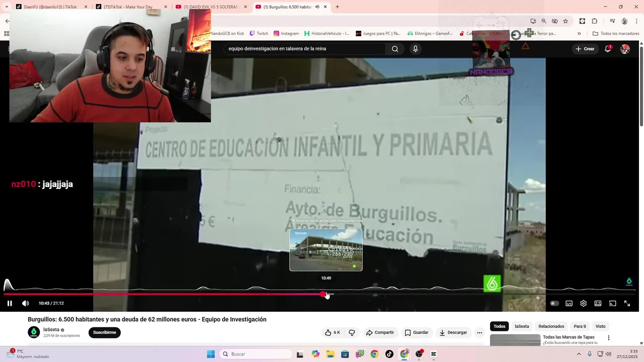Screen dimensions: 644x362
Task: Open the HistorialVehículo bookmark
Action: point(327,34)
